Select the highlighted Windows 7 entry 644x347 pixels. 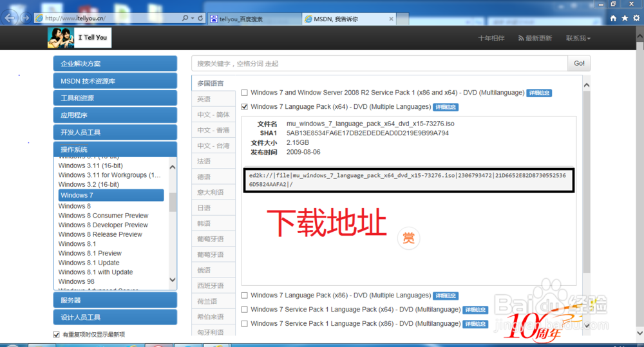click(111, 195)
